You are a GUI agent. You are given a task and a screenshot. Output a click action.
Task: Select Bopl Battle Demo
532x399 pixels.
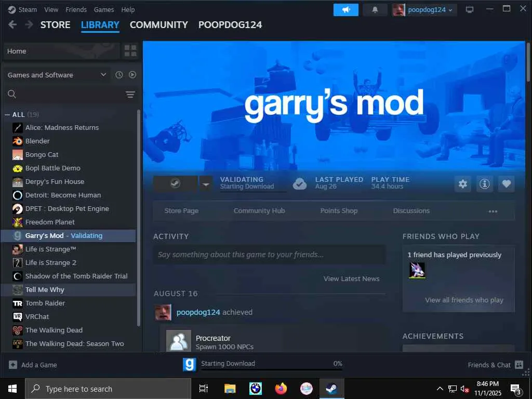(x=69, y=168)
